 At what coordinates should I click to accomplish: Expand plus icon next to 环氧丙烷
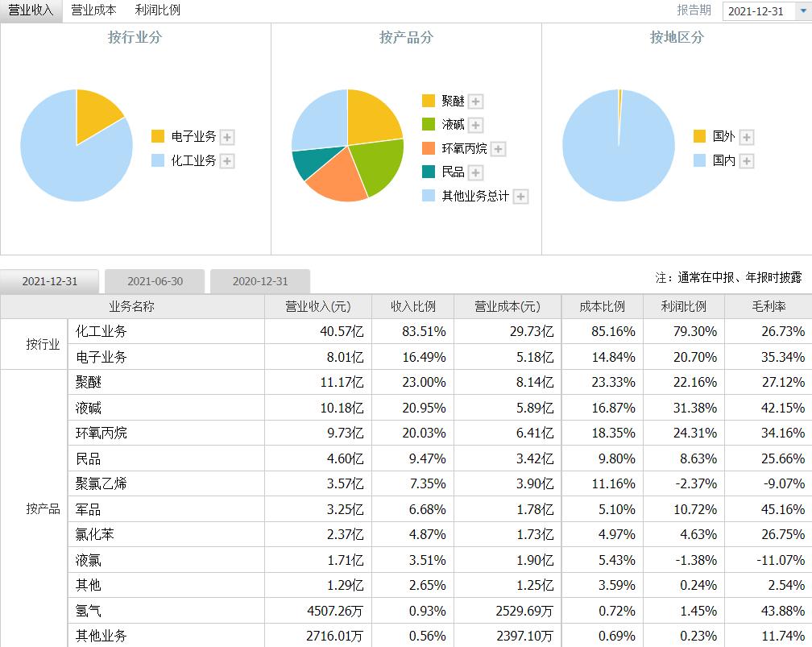tap(499, 149)
